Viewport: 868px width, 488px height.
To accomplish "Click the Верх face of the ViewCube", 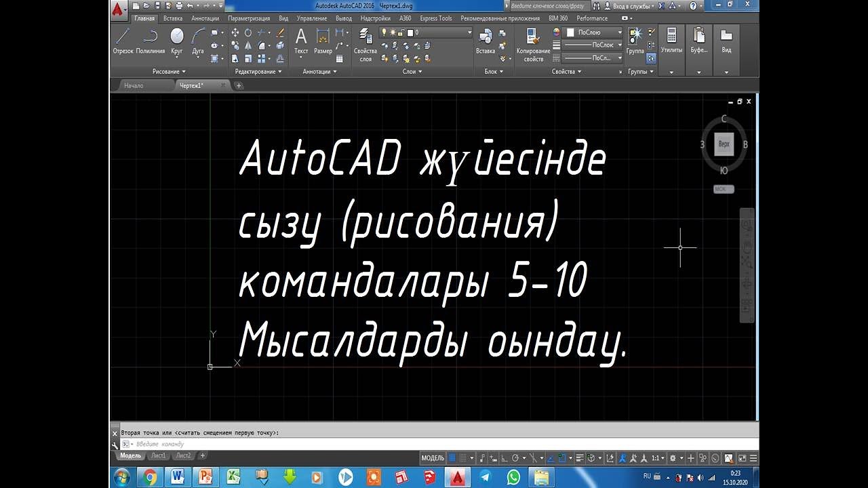I will pyautogui.click(x=724, y=144).
